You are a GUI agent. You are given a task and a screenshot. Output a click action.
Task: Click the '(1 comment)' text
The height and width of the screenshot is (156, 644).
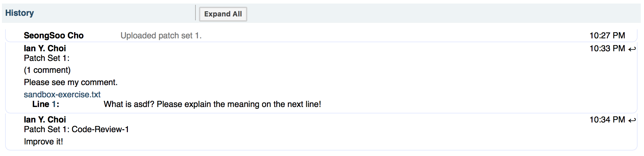point(47,70)
